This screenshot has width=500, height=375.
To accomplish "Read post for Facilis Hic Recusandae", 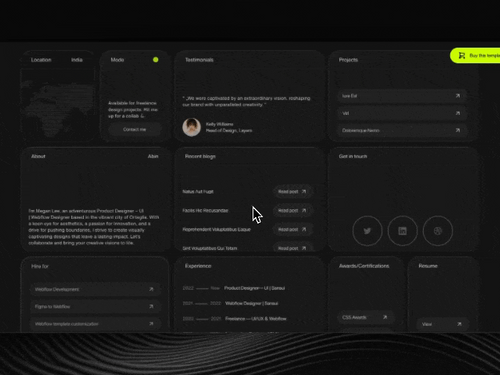I will click(292, 211).
